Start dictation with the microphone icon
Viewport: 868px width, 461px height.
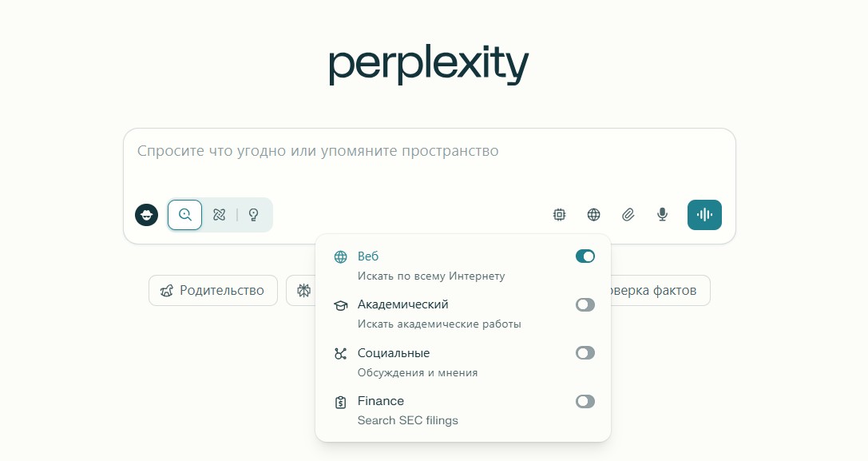[x=662, y=214]
